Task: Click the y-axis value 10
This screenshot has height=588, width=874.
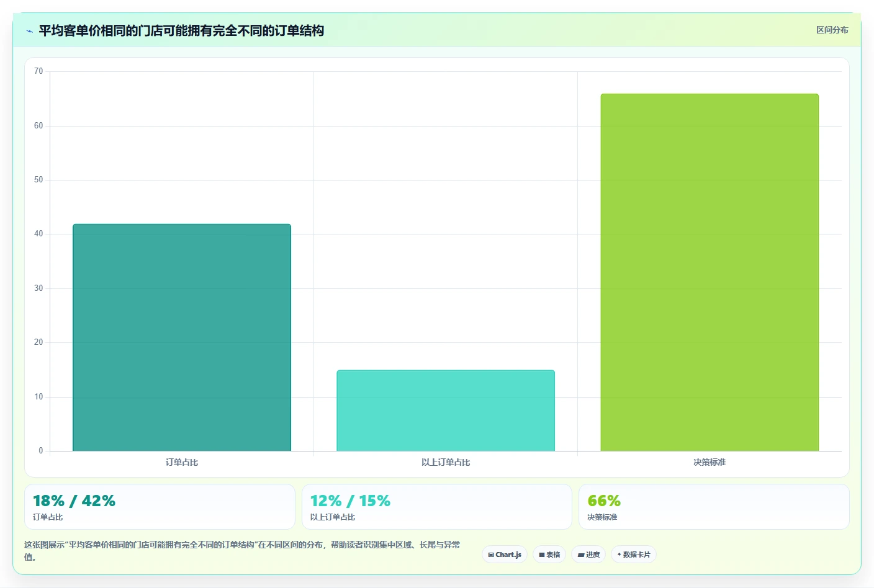Action: (x=38, y=397)
